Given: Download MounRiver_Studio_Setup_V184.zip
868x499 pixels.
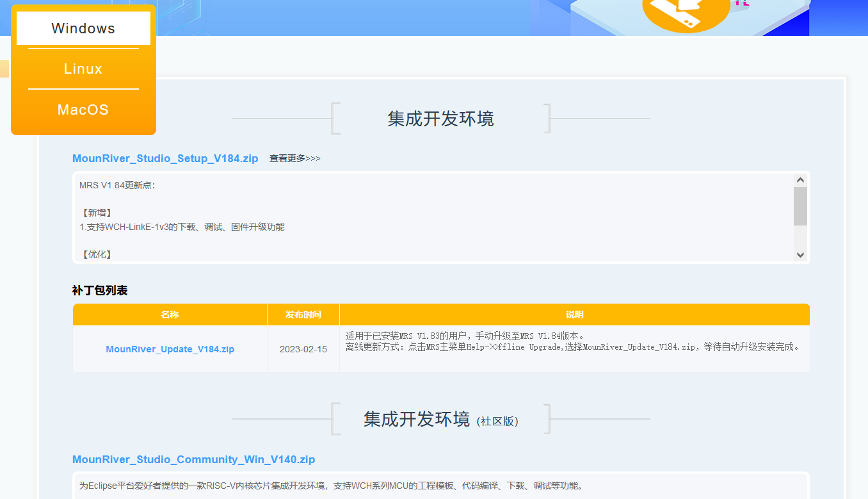Looking at the screenshot, I should pos(165,158).
